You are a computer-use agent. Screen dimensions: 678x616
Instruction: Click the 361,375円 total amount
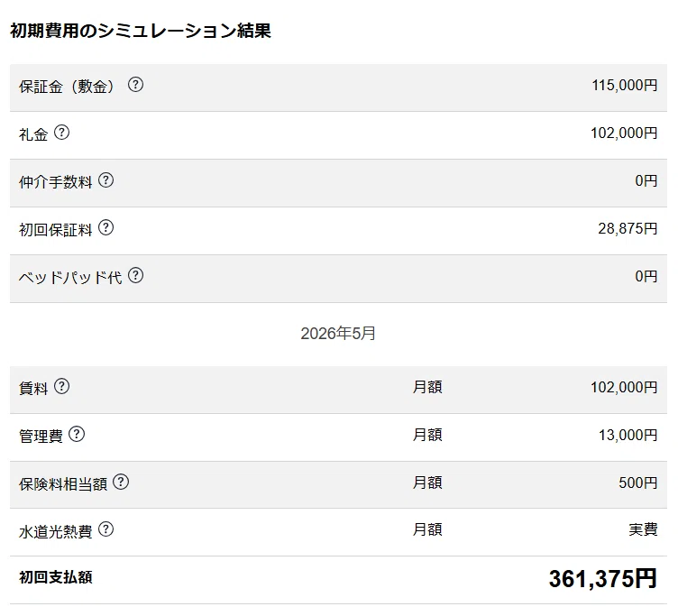click(603, 579)
